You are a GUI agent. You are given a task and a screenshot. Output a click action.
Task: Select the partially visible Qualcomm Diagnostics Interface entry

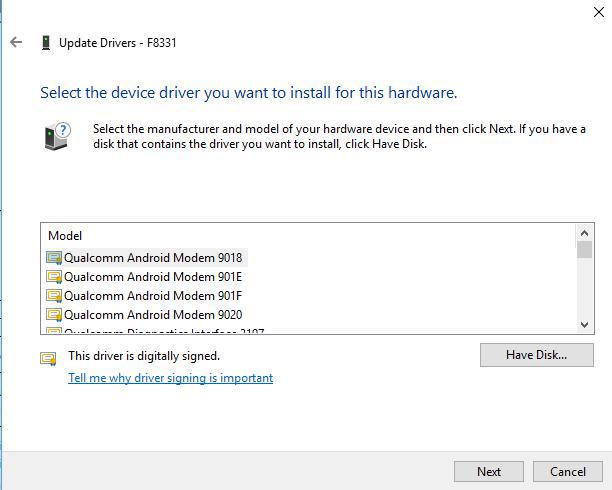pos(160,331)
